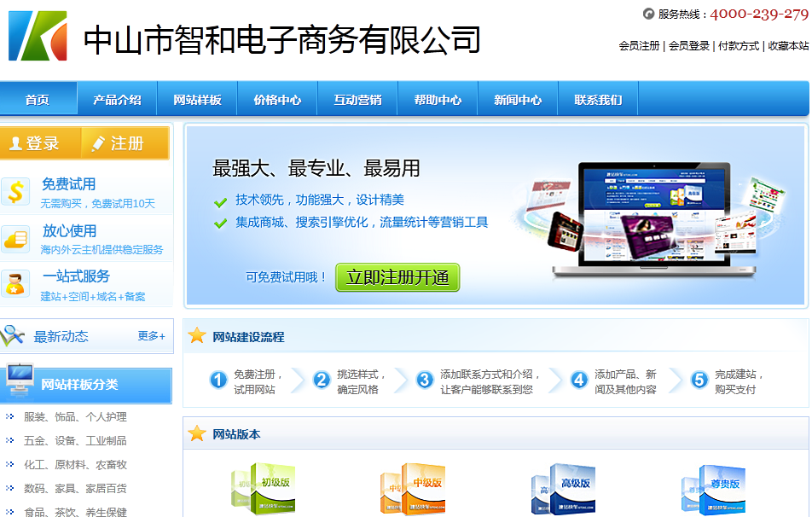The height and width of the screenshot is (517, 812).
Task: Select the 初级版 green box package icon
Action: coord(263,490)
